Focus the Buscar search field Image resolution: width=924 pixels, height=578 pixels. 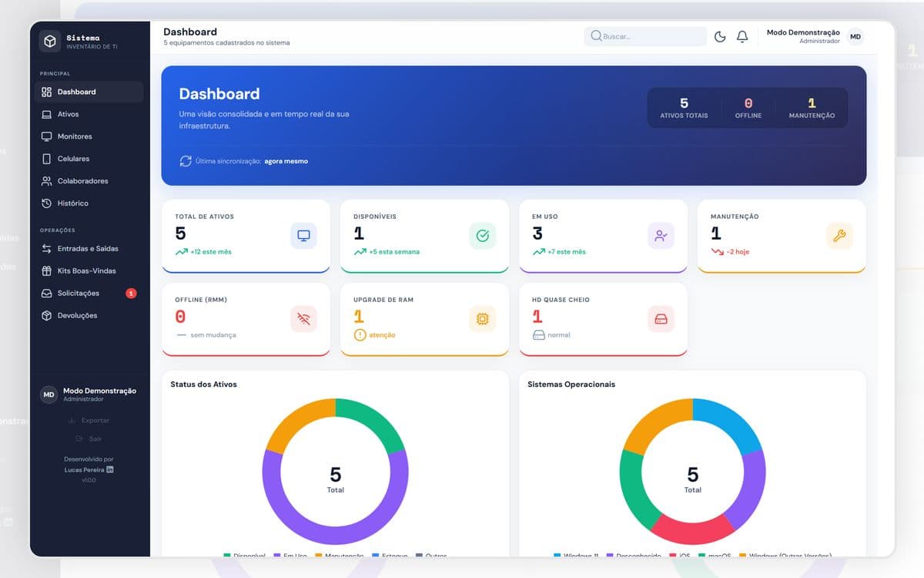pyautogui.click(x=645, y=36)
